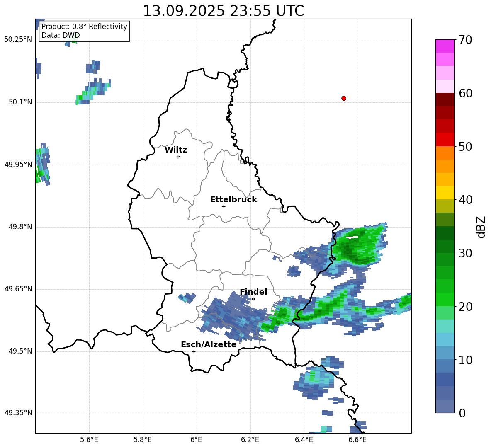The height and width of the screenshot is (448, 491).
Task: Click the 49.65°N latitude label
Action: 18,289
